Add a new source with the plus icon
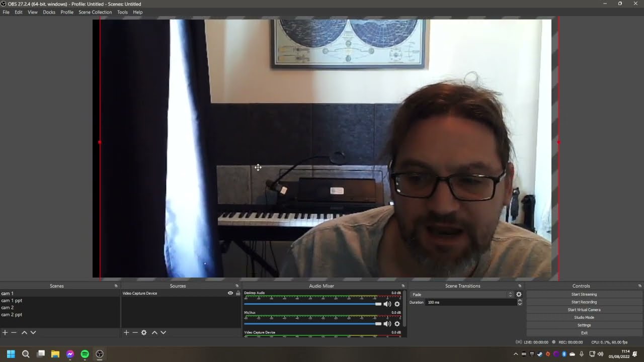This screenshot has height=362, width=644. click(126, 332)
